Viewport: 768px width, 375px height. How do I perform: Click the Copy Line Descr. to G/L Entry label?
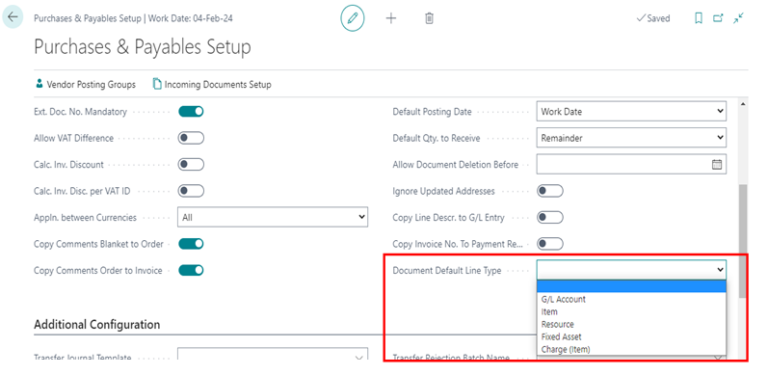[449, 217]
